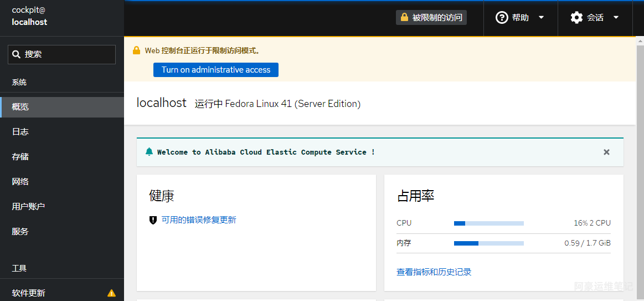Screen dimensions: 644x301
Task: Click the CPU usage progress bar
Action: click(x=488, y=223)
